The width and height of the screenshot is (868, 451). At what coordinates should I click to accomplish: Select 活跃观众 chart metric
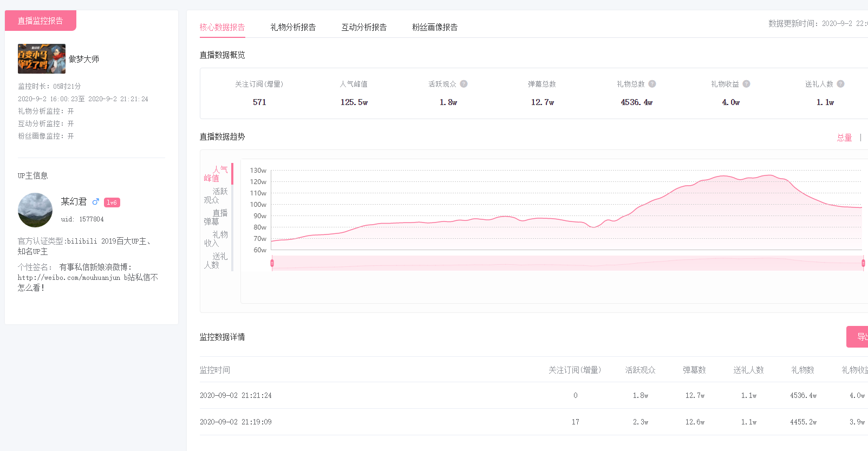[216, 195]
